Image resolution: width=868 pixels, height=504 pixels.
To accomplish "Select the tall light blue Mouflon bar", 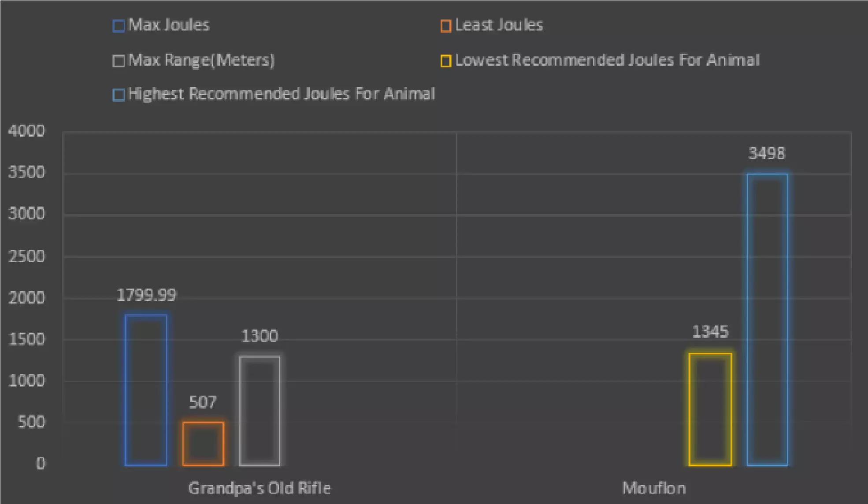I will [767, 319].
